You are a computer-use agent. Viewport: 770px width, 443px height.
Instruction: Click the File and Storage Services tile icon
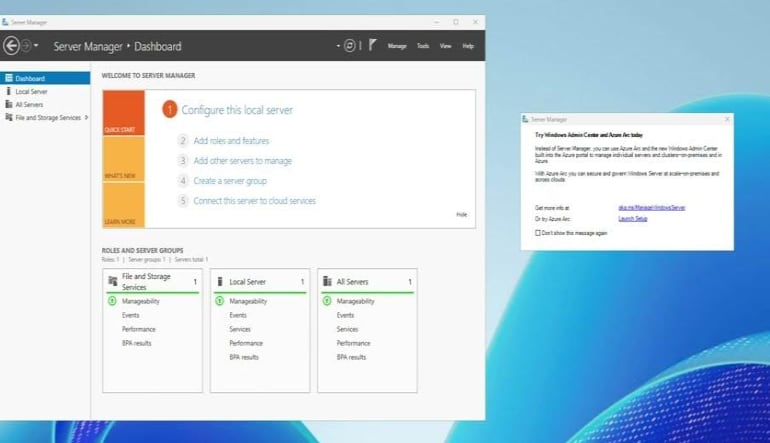113,282
